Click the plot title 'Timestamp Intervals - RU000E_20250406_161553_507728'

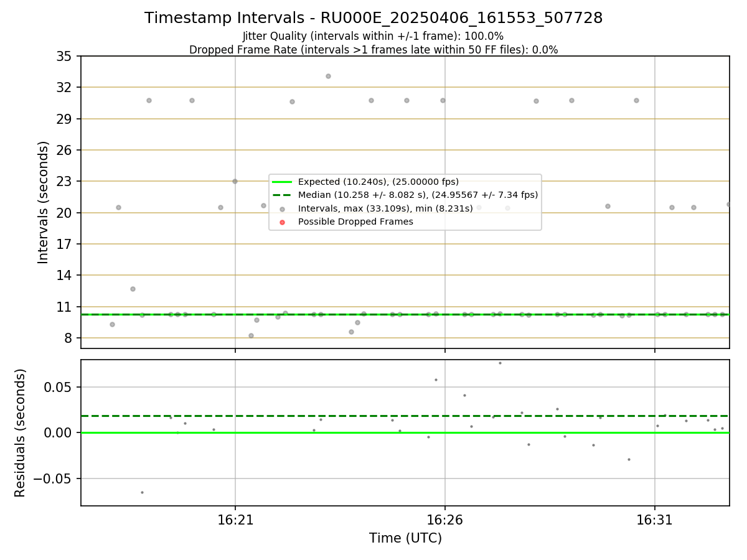tap(374, 18)
